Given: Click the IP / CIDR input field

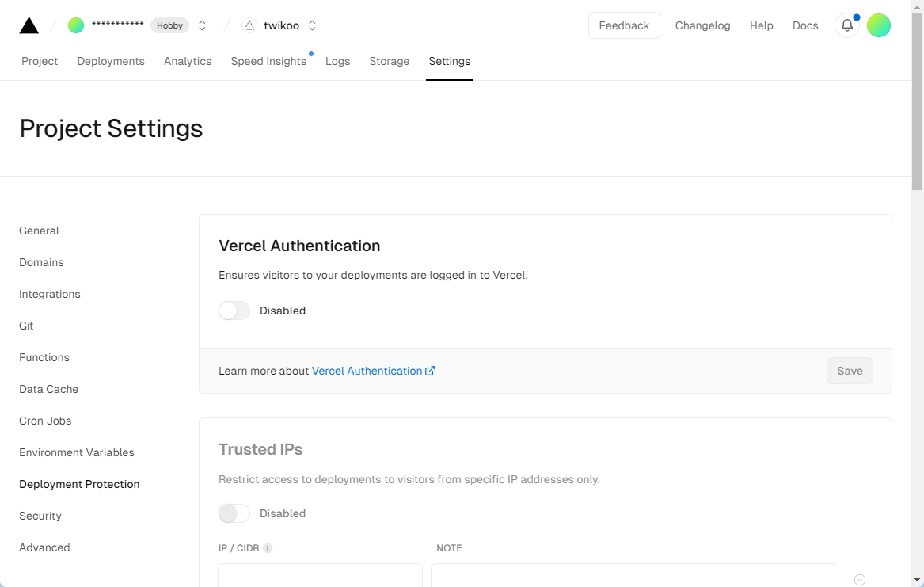Looking at the screenshot, I should [320, 575].
